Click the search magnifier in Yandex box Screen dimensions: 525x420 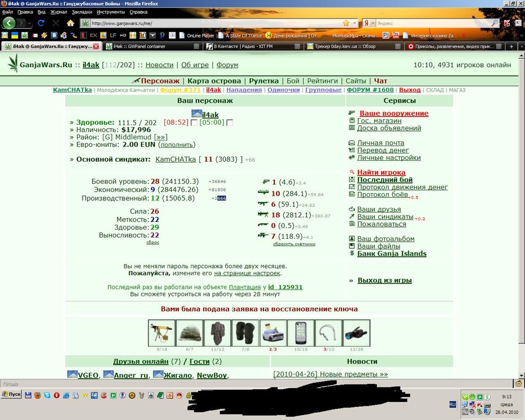tap(495, 23)
